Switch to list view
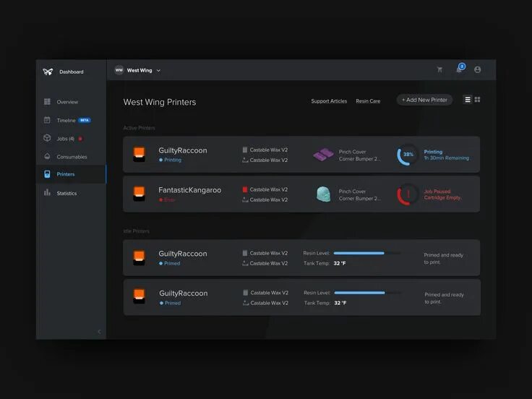 468,100
